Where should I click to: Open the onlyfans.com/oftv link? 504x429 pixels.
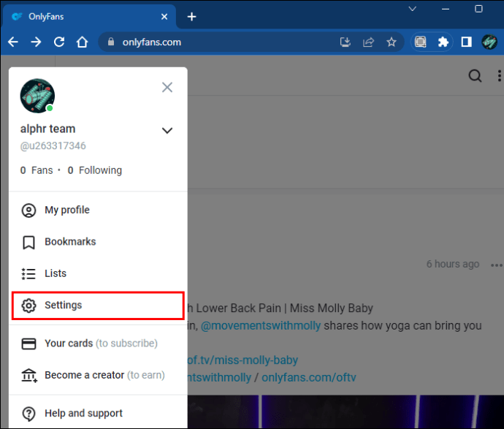308,377
